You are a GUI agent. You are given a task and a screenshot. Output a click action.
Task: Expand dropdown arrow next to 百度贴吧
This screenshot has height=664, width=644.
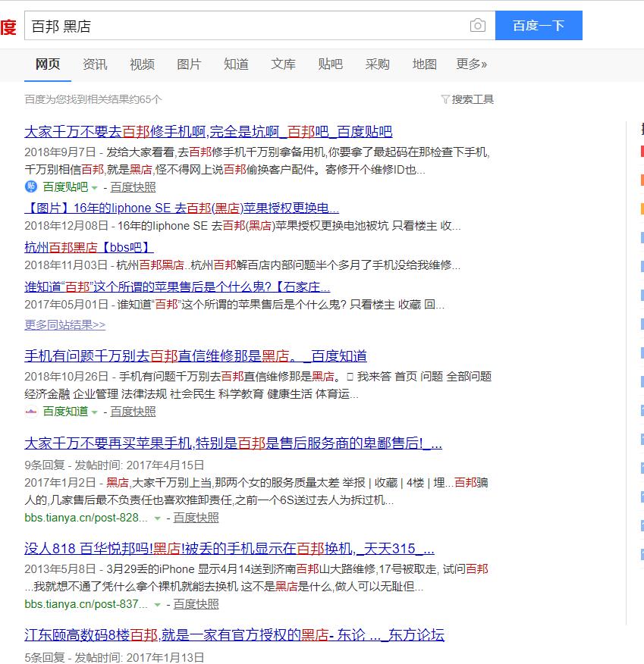click(x=95, y=187)
